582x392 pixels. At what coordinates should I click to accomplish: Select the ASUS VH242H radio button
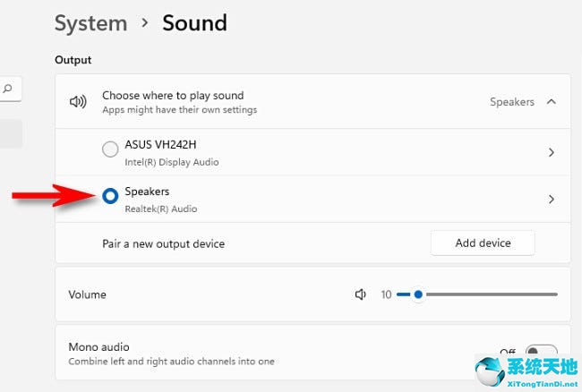tap(110, 149)
